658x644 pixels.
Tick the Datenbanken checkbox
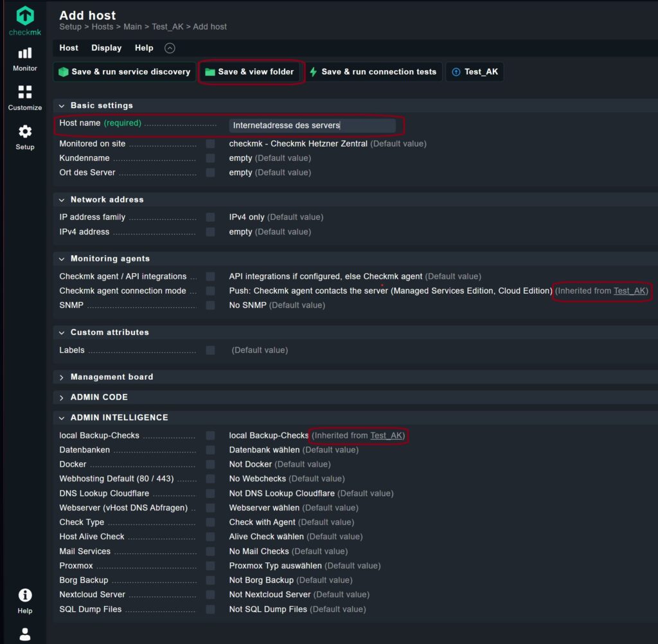coord(210,450)
